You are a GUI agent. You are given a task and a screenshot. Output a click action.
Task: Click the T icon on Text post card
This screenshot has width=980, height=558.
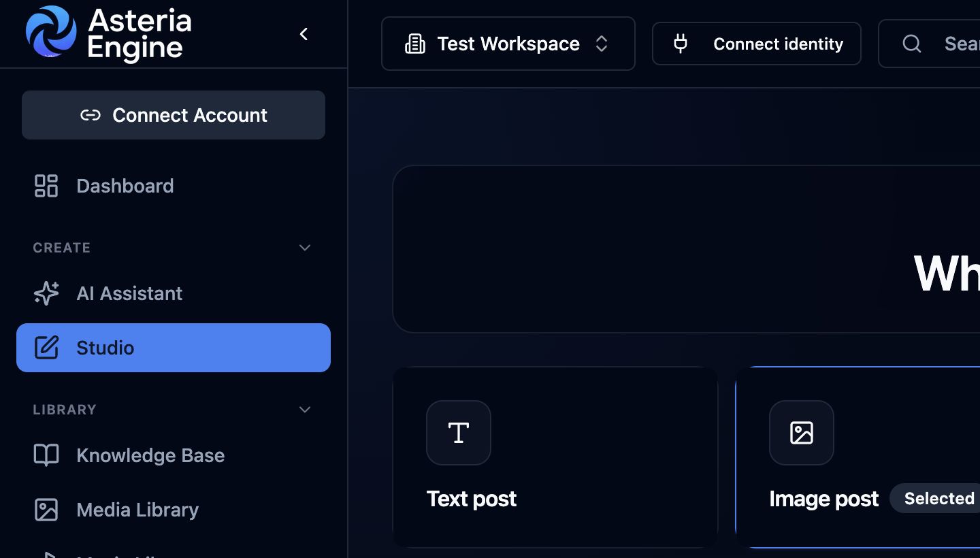459,433
